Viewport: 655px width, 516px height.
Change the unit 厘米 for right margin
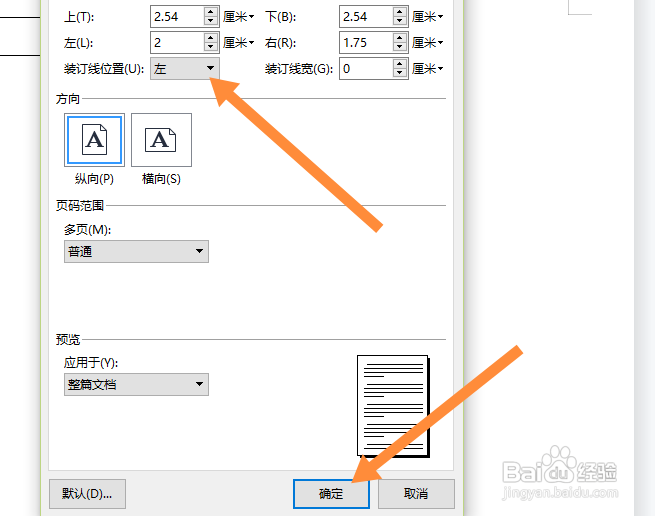(x=427, y=43)
